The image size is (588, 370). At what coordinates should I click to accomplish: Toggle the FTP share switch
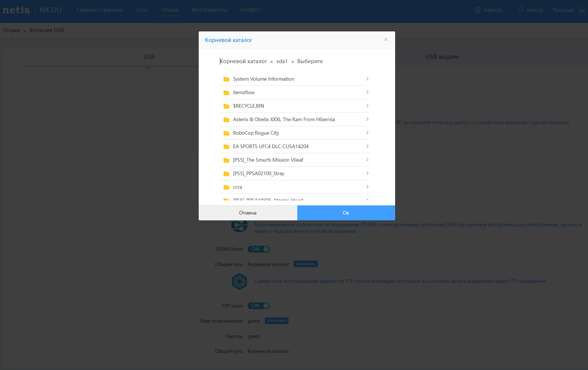coord(259,306)
